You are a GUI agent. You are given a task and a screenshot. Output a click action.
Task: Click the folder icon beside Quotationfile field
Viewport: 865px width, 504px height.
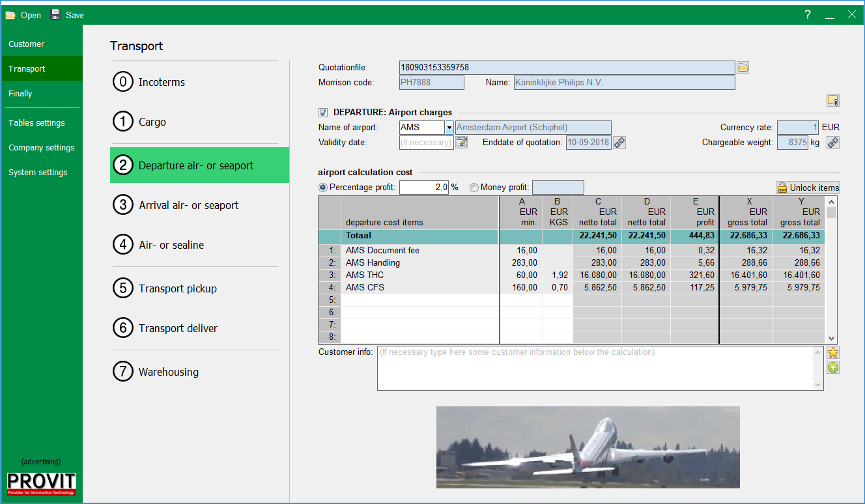pyautogui.click(x=743, y=67)
